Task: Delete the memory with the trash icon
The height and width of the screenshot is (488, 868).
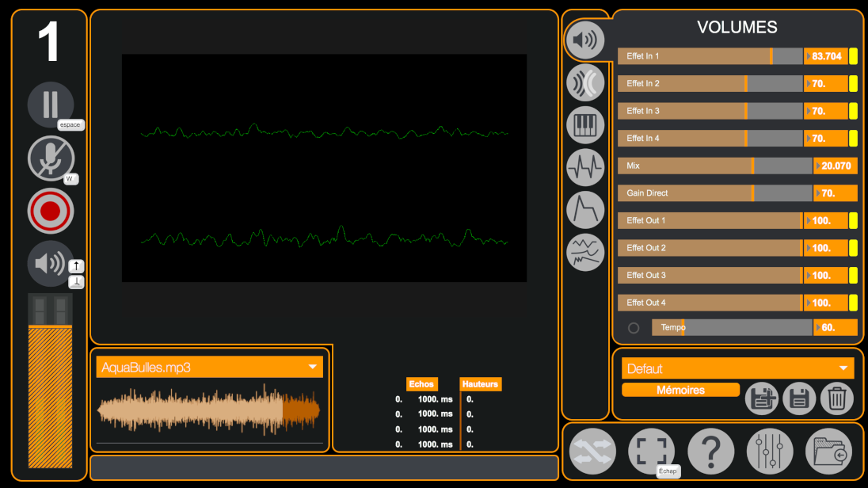Action: (836, 398)
